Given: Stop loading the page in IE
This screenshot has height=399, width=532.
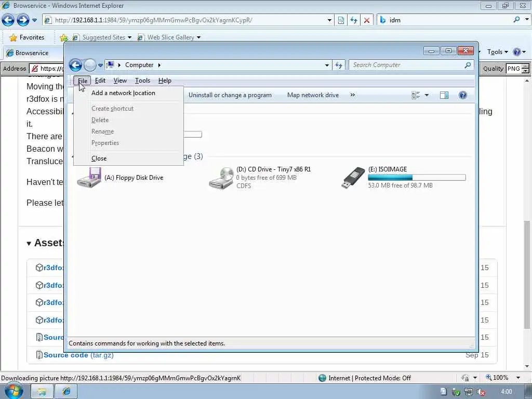Looking at the screenshot, I should [x=367, y=20].
